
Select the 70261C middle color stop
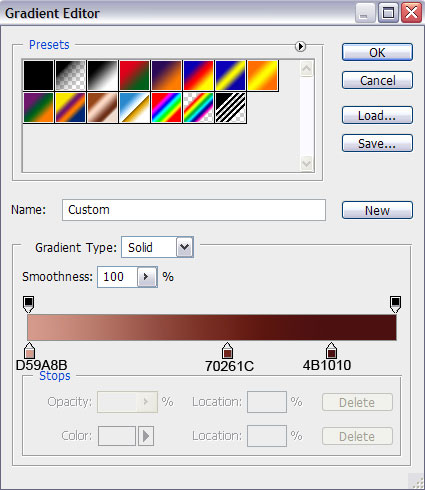coord(227,350)
